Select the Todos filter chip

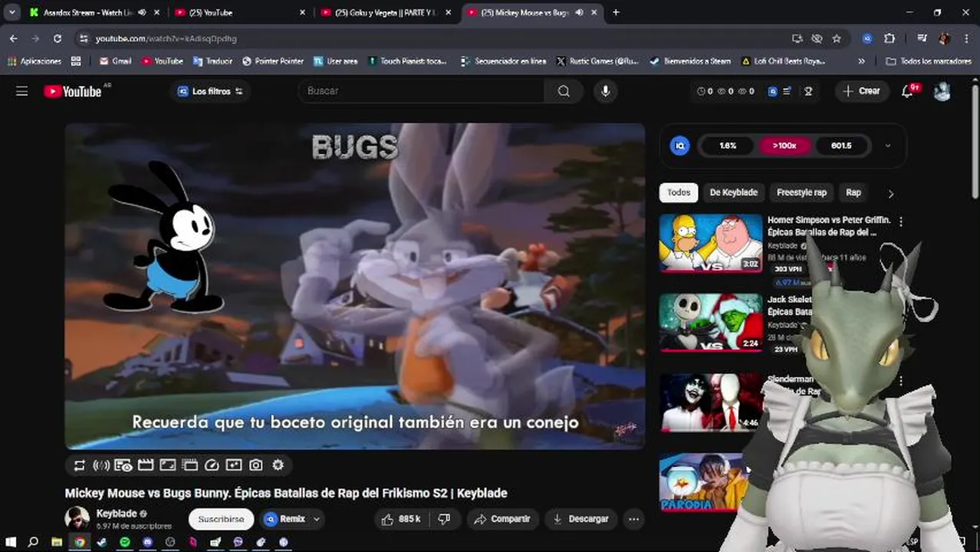pos(679,192)
